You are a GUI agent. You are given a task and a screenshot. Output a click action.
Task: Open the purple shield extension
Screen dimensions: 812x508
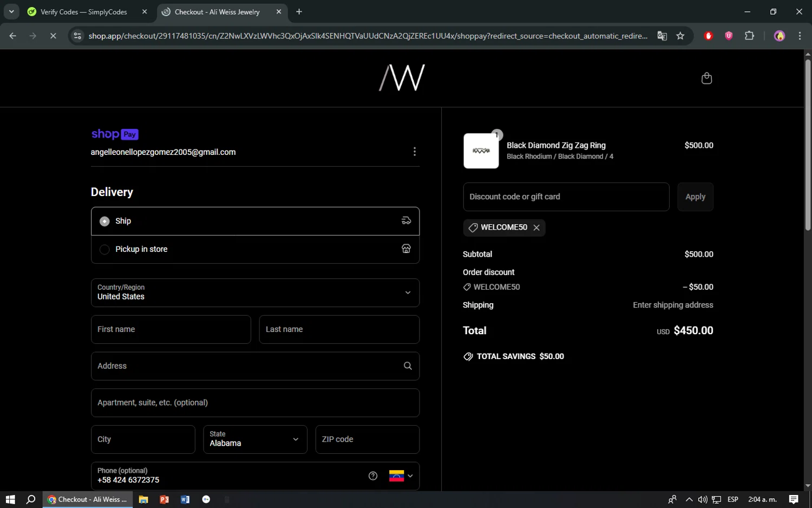click(x=729, y=36)
